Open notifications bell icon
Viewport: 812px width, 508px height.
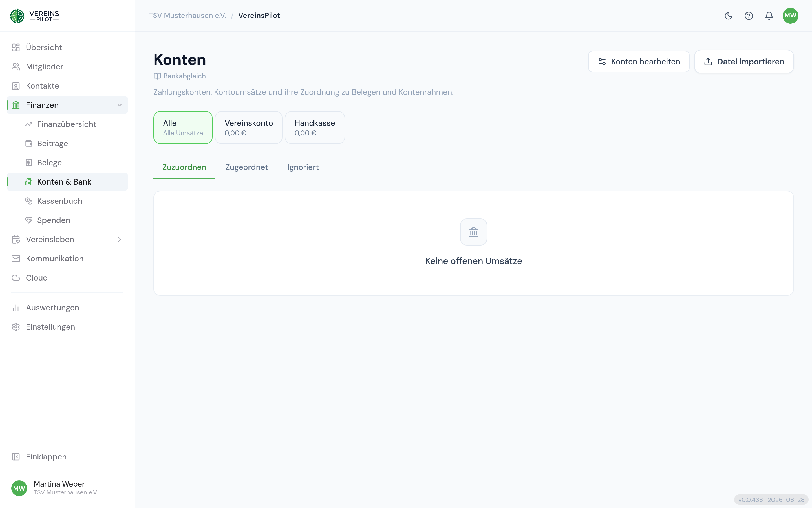click(x=769, y=16)
